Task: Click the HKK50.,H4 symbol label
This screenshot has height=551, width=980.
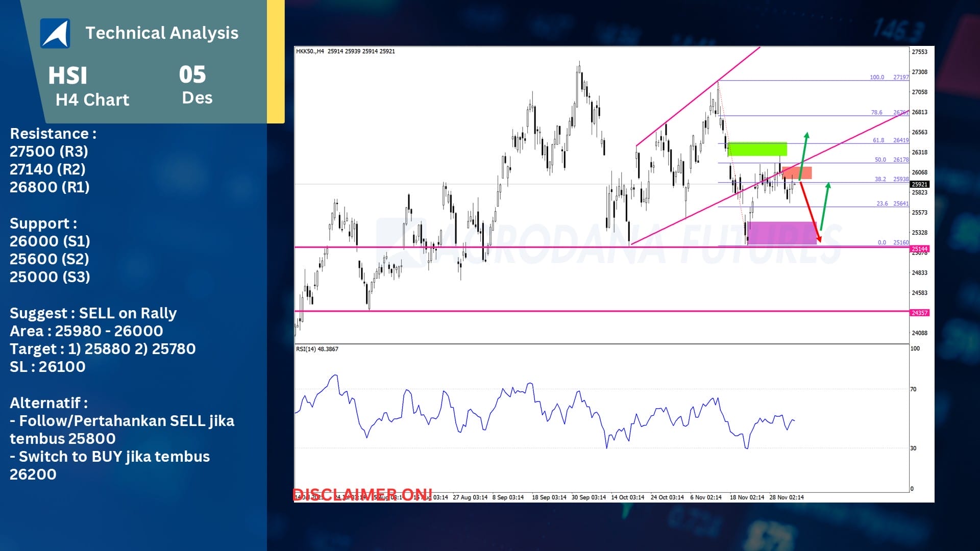Action: coord(310,51)
